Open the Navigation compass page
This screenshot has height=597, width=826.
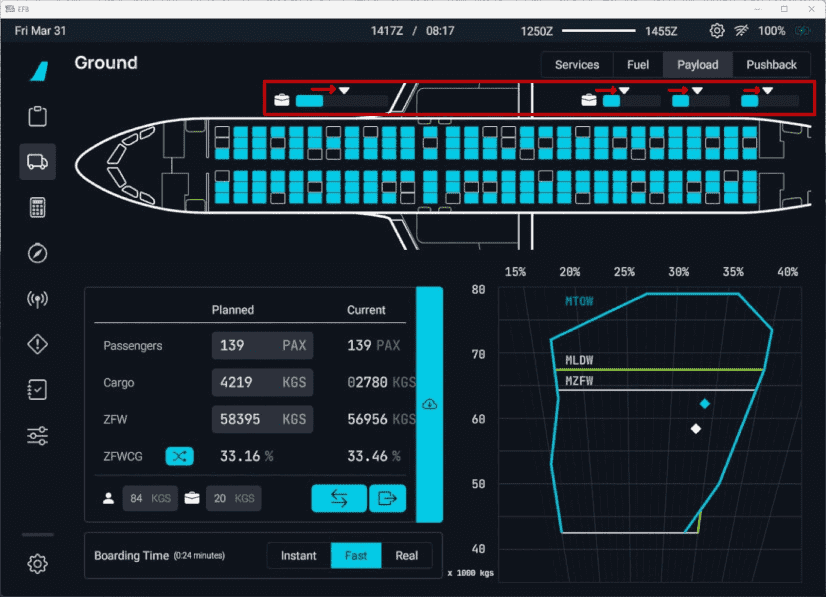click(x=38, y=253)
